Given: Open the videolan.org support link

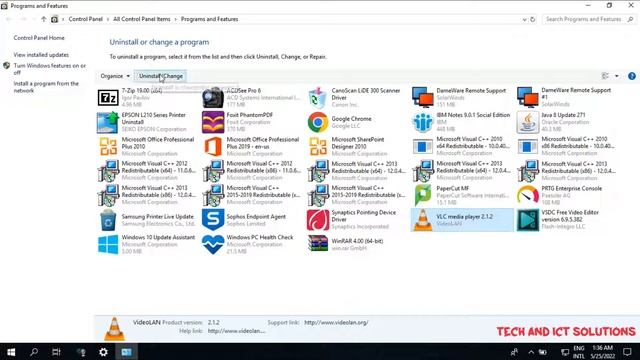Looking at the screenshot, I should tap(336, 322).
